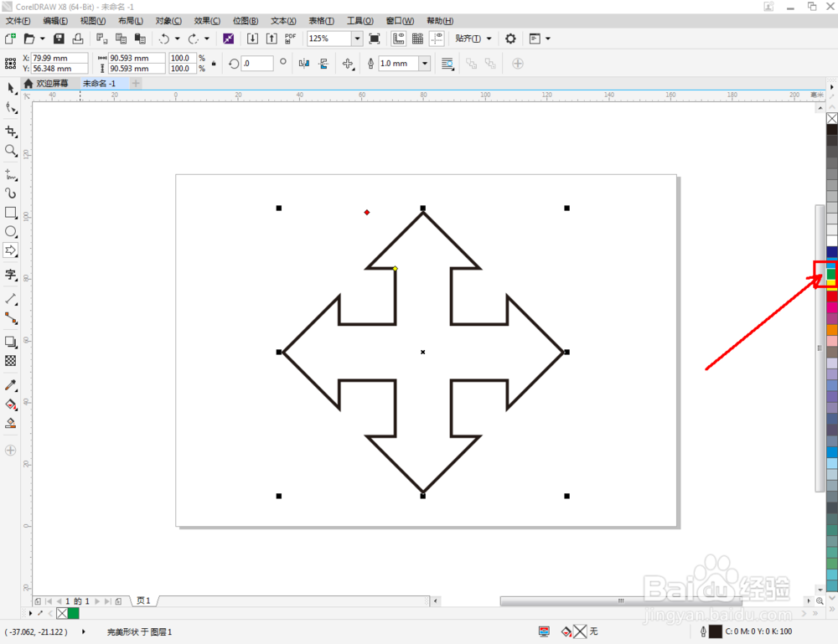Select the Pick tool
This screenshot has width=838, height=644.
tap(11, 88)
